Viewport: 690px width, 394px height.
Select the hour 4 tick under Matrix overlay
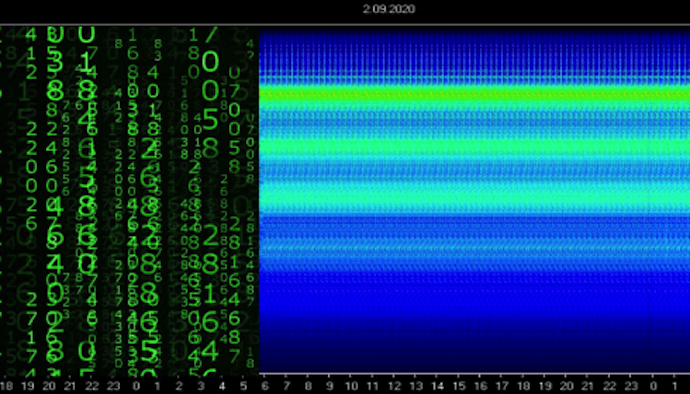[222, 386]
